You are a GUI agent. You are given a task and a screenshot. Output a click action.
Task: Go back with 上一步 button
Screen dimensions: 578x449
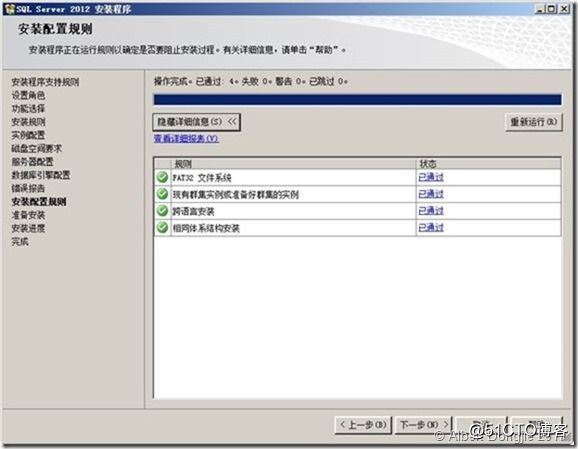[363, 425]
